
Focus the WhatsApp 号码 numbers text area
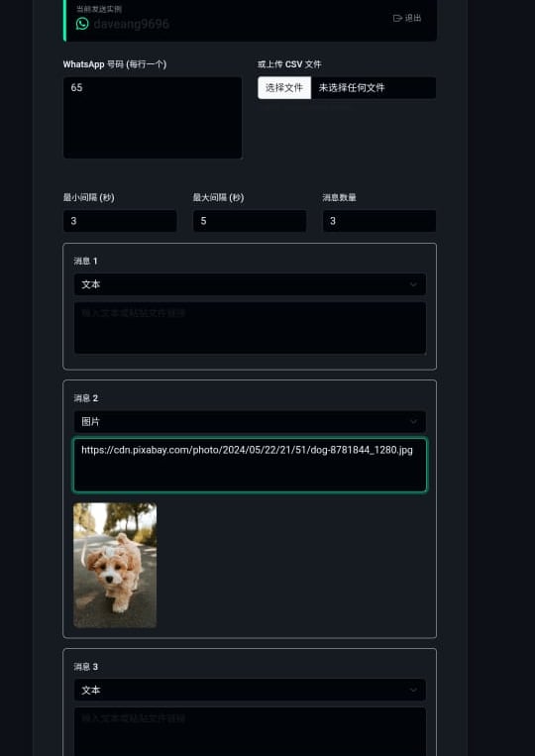pyautogui.click(x=153, y=118)
